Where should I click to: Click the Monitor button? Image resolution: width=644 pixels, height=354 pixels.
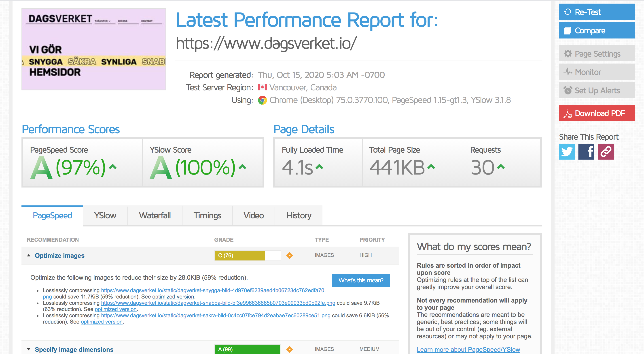(597, 72)
